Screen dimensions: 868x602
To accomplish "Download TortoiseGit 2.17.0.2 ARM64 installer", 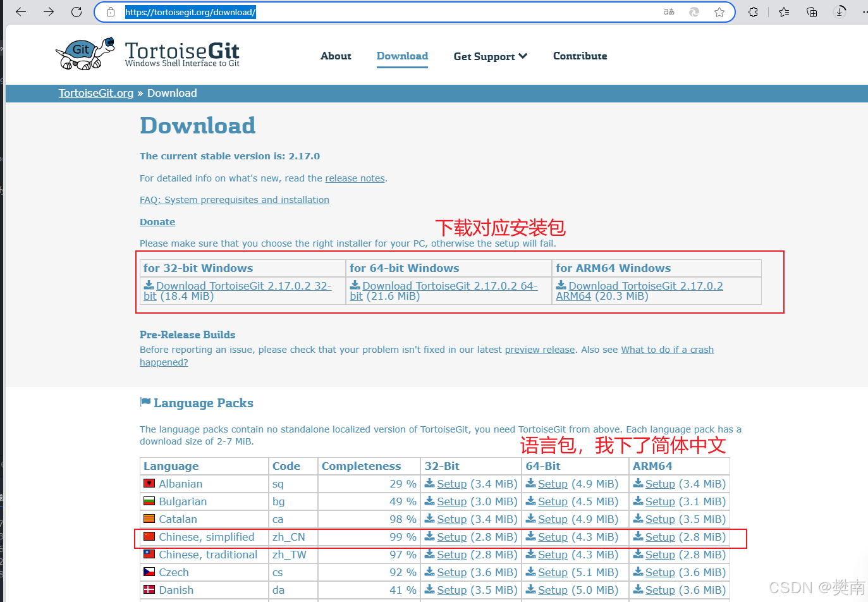I will click(639, 291).
